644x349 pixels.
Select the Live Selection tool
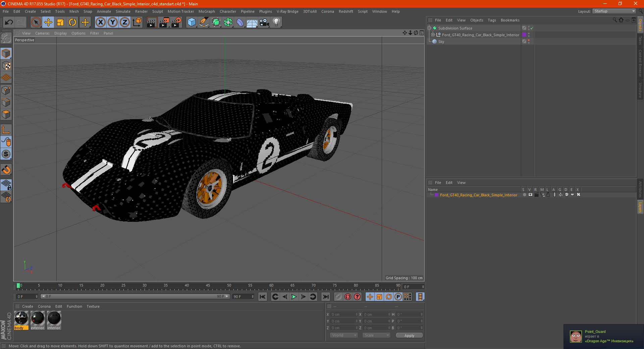tap(36, 22)
